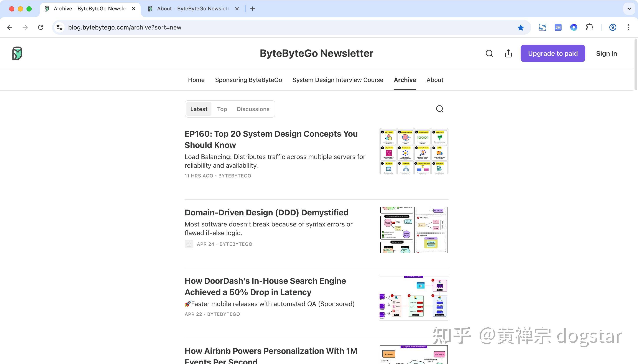Open a new browser tab with plus
The height and width of the screenshot is (364, 638).
pos(253,9)
